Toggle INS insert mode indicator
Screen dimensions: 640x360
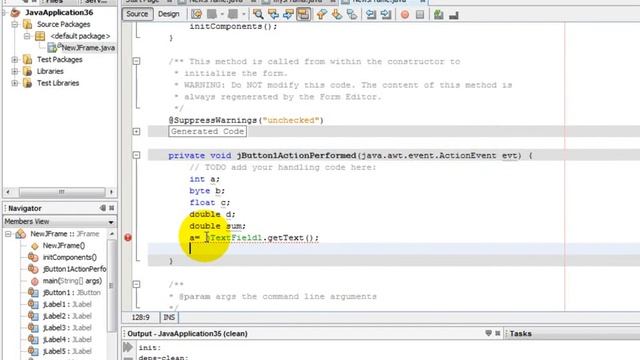(169, 317)
